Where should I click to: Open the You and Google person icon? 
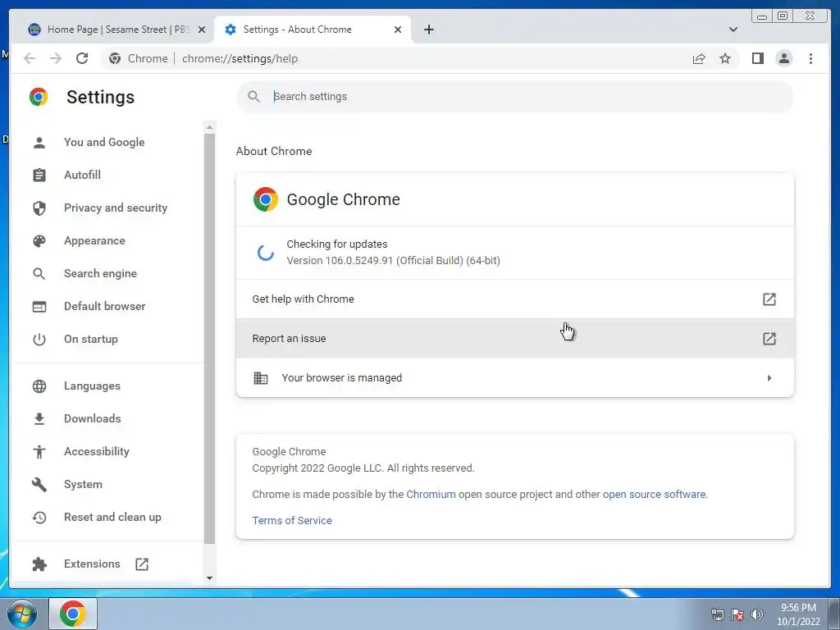point(39,143)
